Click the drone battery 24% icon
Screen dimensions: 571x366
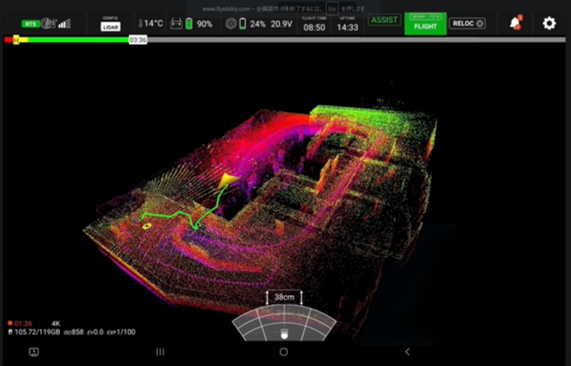pos(243,24)
